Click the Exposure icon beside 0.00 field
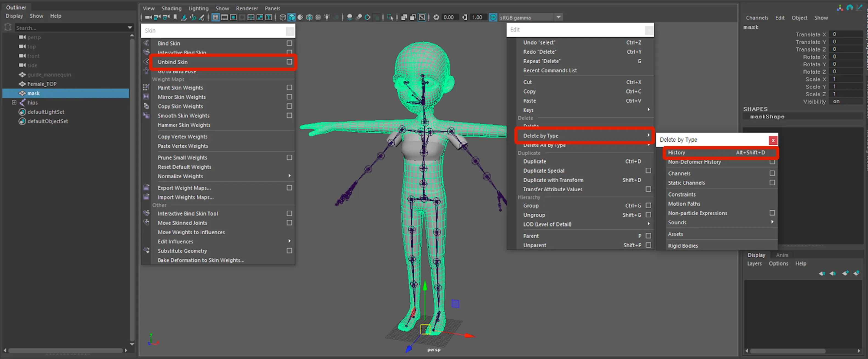Screen dimensions: 868x359 pyautogui.click(x=436, y=17)
